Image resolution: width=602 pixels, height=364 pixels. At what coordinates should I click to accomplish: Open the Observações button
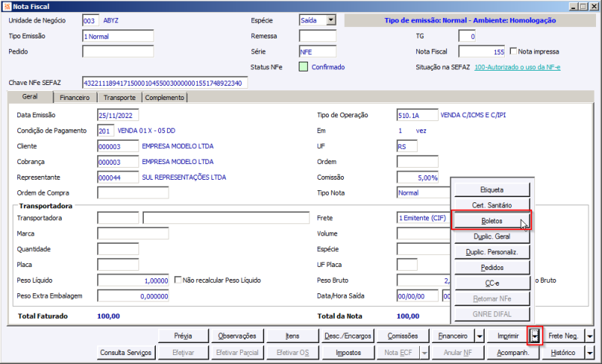[237, 336]
